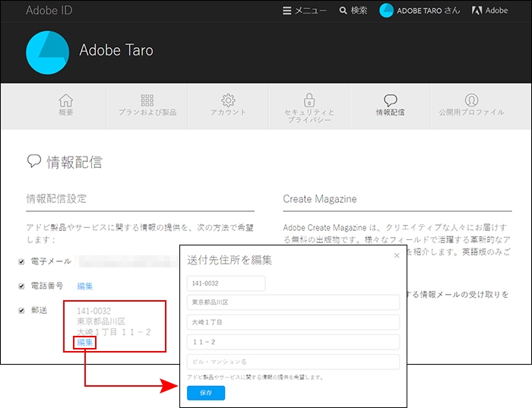Click 編集 link next to 電話番号

[85, 286]
